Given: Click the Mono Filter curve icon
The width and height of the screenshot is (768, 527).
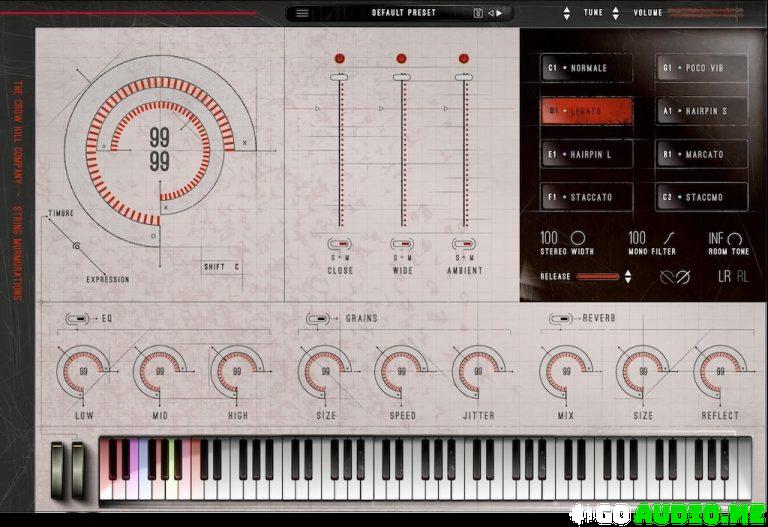Looking at the screenshot, I should pyautogui.click(x=669, y=238).
